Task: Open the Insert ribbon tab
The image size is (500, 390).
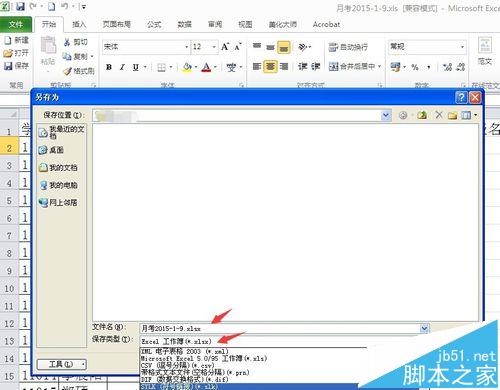Action: [79, 24]
